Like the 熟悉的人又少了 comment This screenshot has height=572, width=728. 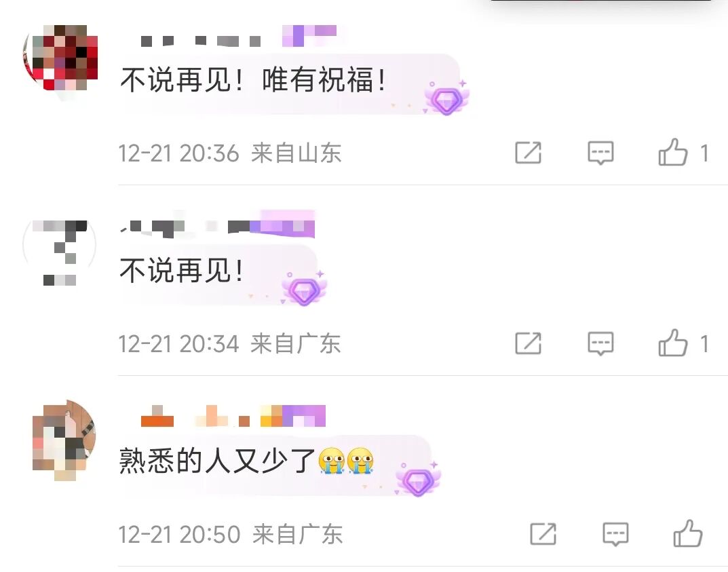pos(688,533)
